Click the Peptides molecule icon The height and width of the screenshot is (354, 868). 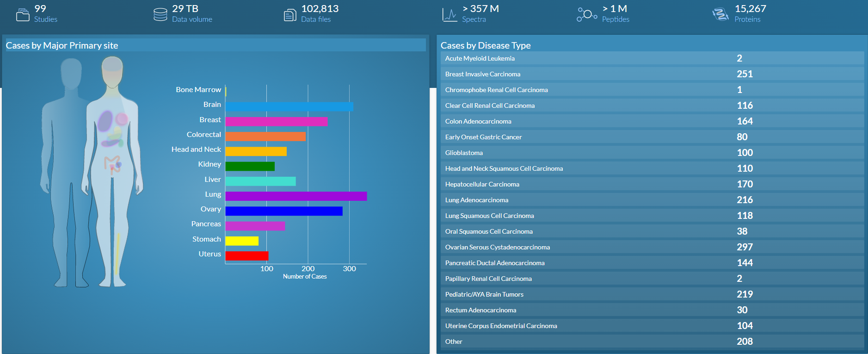point(586,15)
